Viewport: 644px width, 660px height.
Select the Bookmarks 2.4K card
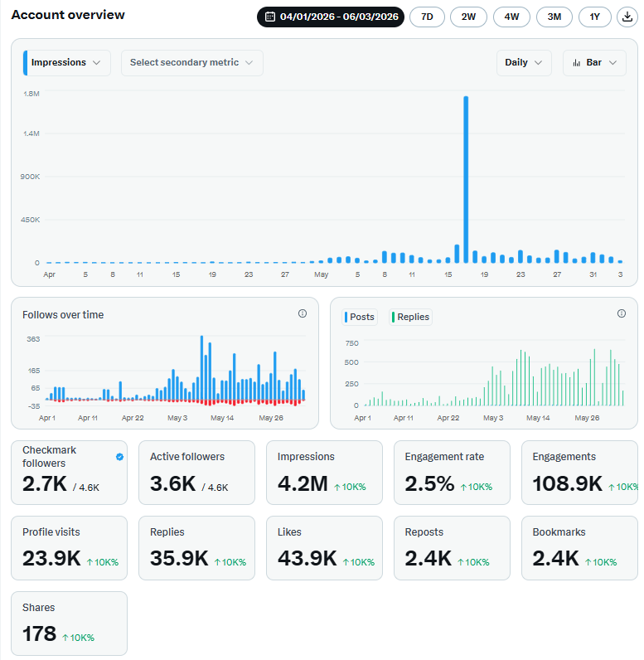point(579,548)
